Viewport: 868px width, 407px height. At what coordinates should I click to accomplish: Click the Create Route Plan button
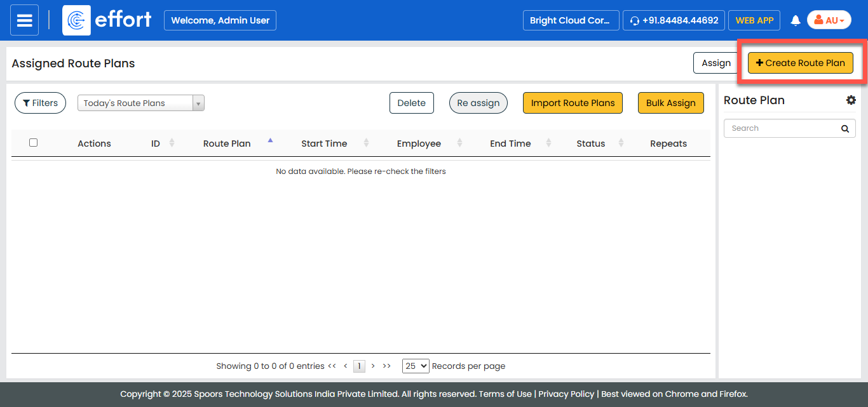pyautogui.click(x=800, y=63)
